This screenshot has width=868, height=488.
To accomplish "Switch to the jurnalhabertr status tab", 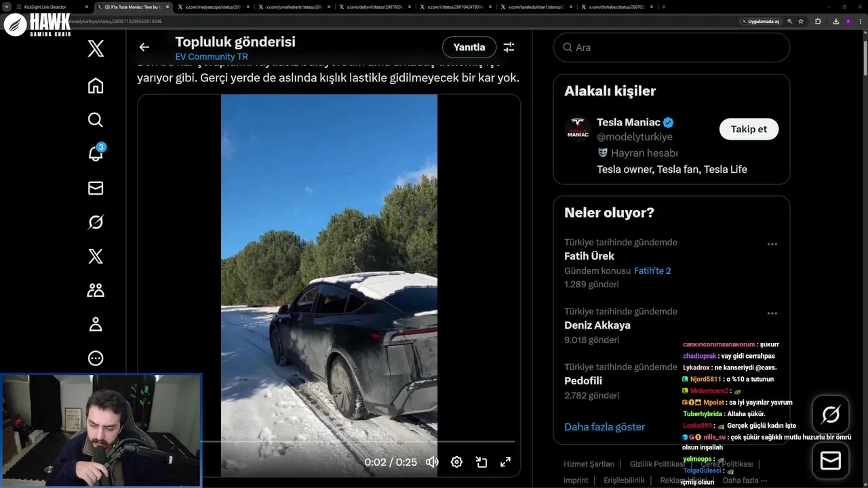I will point(292,7).
